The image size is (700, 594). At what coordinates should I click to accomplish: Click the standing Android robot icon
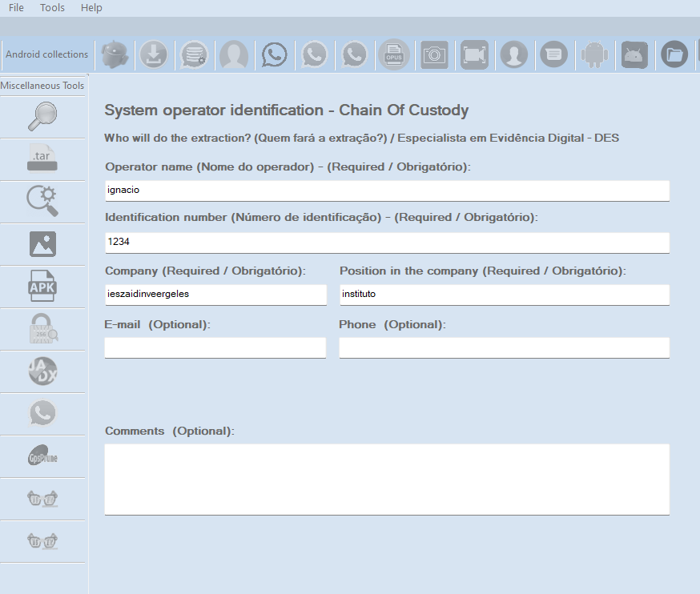(x=594, y=55)
